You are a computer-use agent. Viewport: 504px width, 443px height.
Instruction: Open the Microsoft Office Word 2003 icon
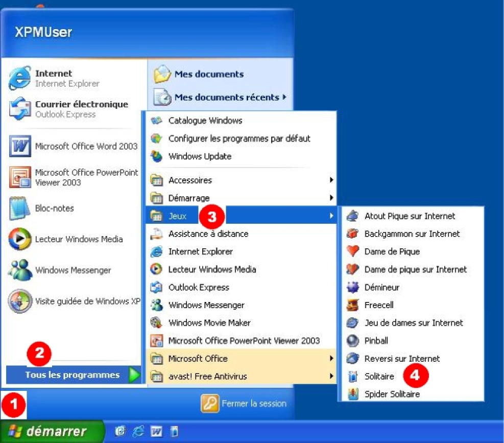20,146
